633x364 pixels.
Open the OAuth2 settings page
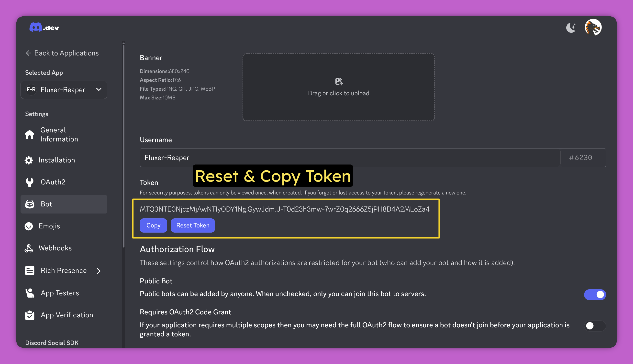(64, 182)
